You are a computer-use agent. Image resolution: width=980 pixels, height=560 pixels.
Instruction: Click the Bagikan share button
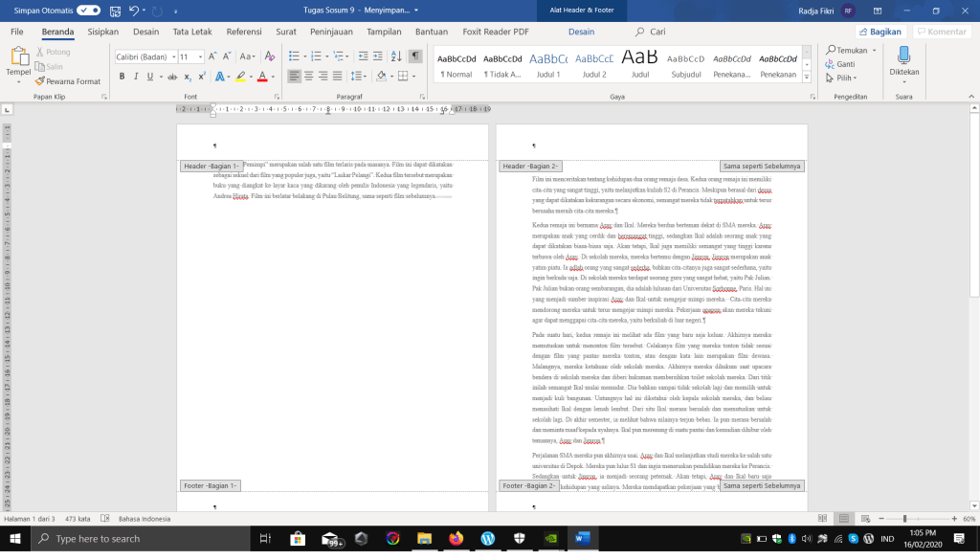coord(880,32)
